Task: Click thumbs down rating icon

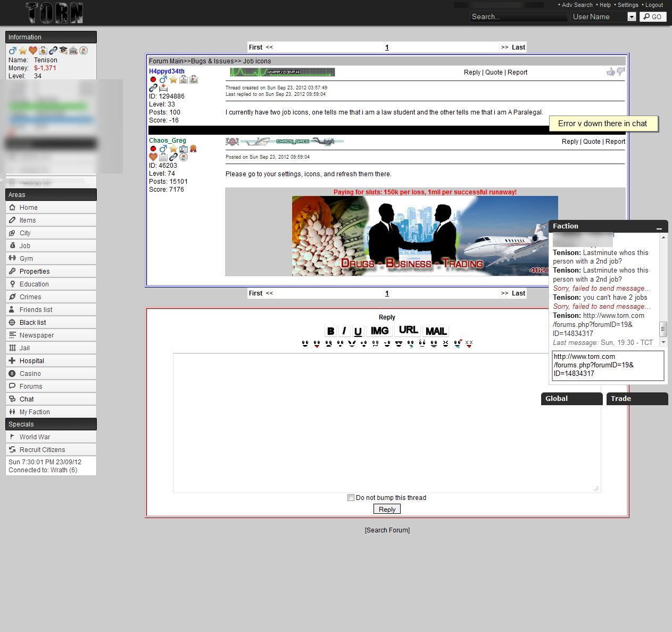Action: click(x=620, y=72)
